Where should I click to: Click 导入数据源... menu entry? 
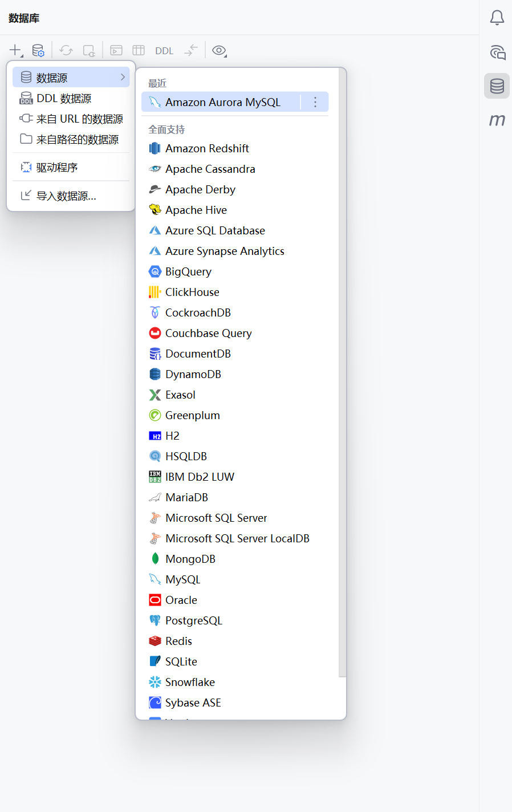pos(71,196)
